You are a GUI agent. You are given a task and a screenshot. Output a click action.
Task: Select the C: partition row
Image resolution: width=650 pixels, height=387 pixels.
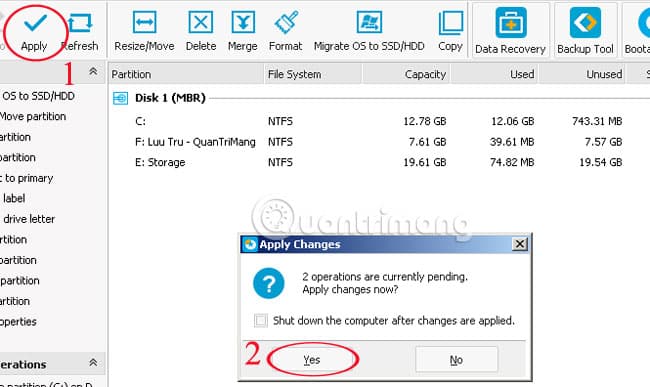[x=379, y=121]
